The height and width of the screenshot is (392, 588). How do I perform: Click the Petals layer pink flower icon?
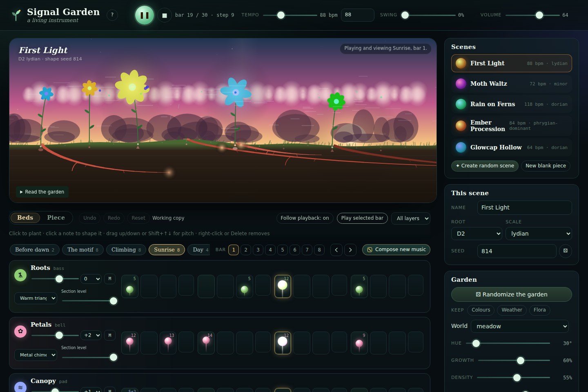click(20, 331)
